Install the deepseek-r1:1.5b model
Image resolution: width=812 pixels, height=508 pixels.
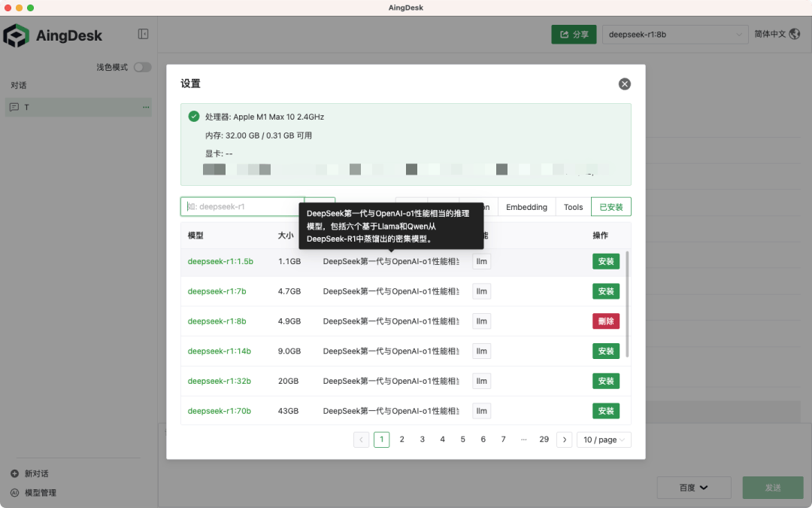click(606, 261)
